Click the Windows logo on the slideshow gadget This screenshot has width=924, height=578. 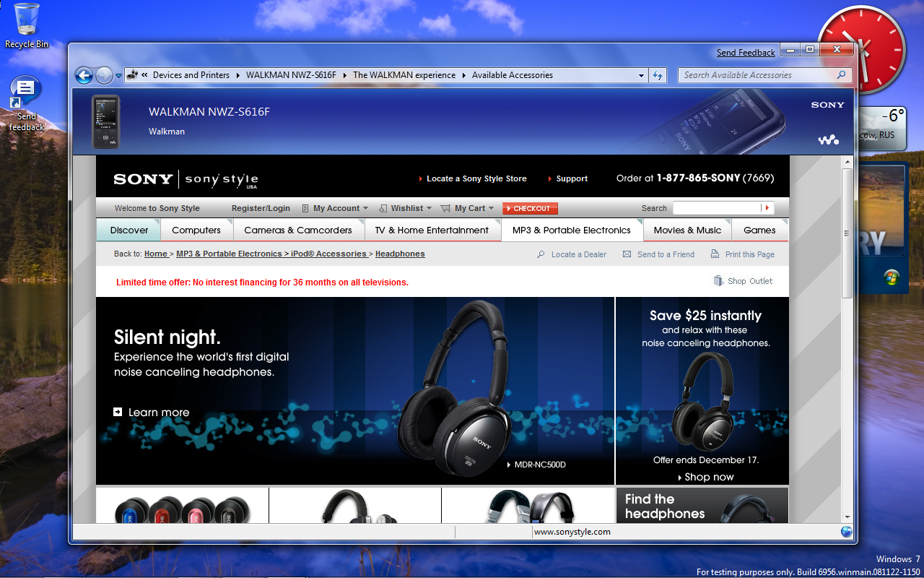click(891, 277)
